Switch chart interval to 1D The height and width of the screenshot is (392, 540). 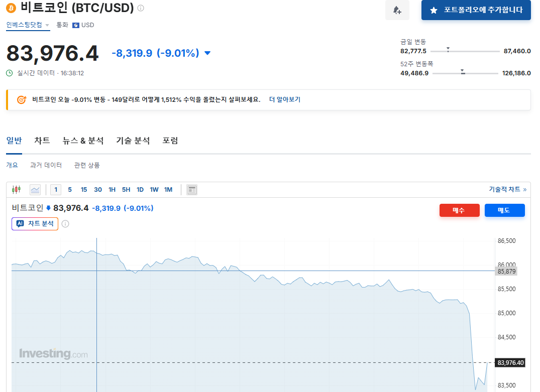(140, 189)
